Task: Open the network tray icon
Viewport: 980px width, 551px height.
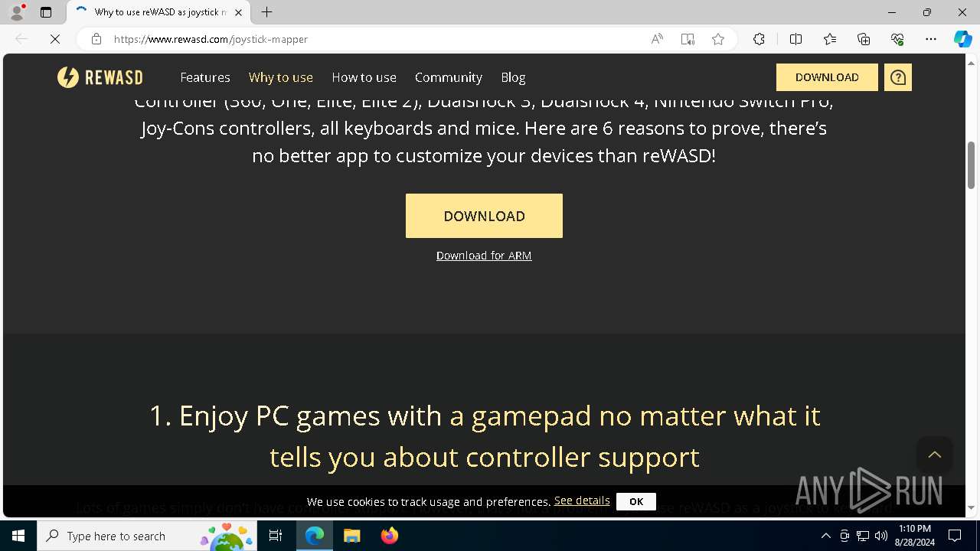Action: 863,536
